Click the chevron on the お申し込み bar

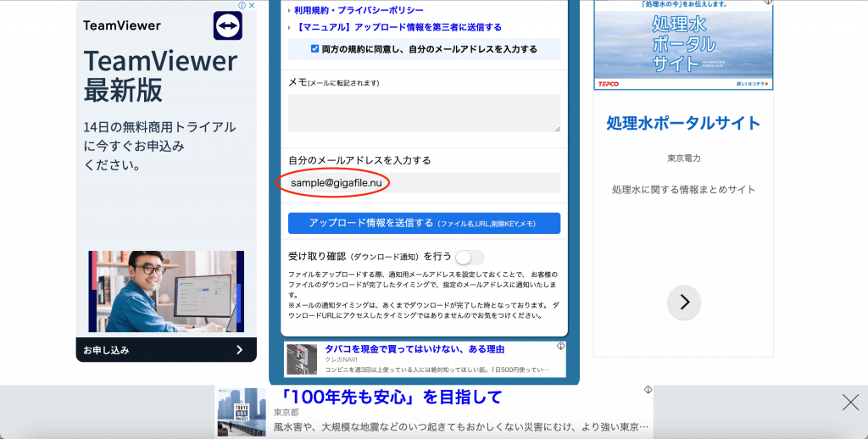coord(239,350)
